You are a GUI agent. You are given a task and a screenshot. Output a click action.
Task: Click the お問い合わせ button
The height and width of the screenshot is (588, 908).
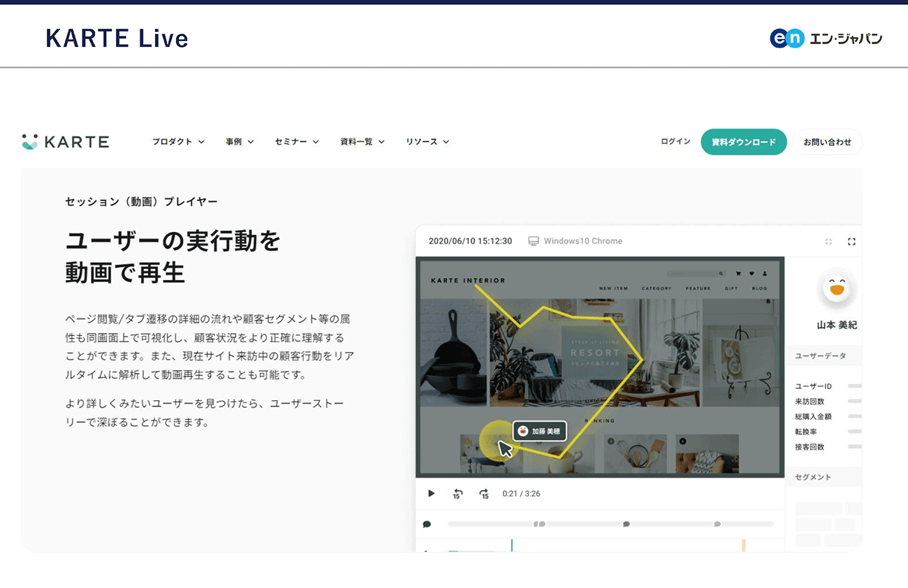pyautogui.click(x=827, y=142)
